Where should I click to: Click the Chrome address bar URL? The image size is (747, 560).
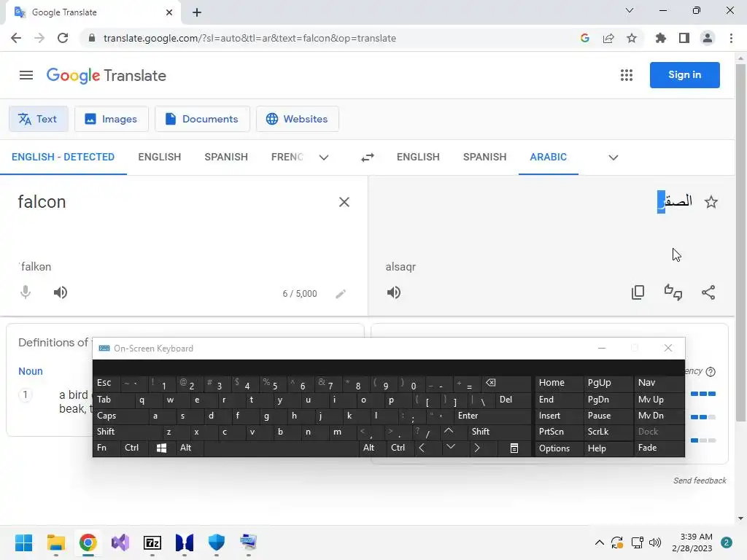pyautogui.click(x=249, y=38)
